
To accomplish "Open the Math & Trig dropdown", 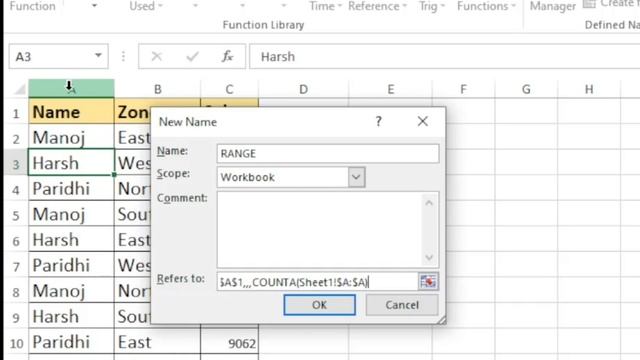I will click(x=432, y=7).
